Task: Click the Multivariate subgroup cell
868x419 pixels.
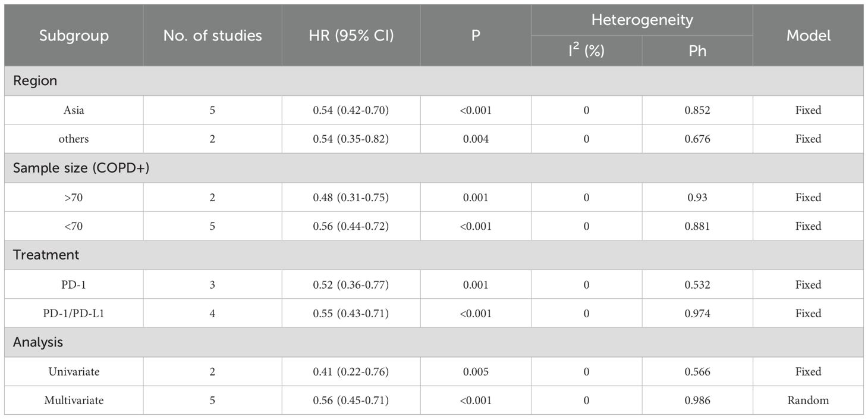Action: coord(74,401)
